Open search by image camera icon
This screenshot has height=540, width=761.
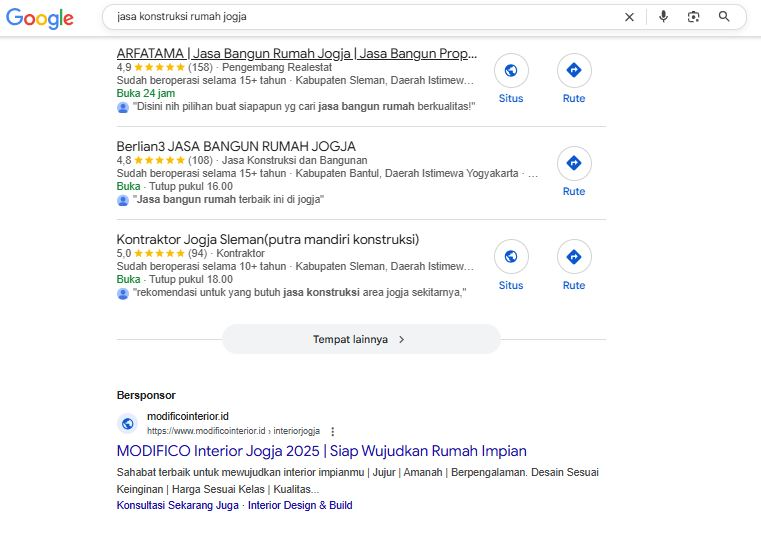pos(694,17)
